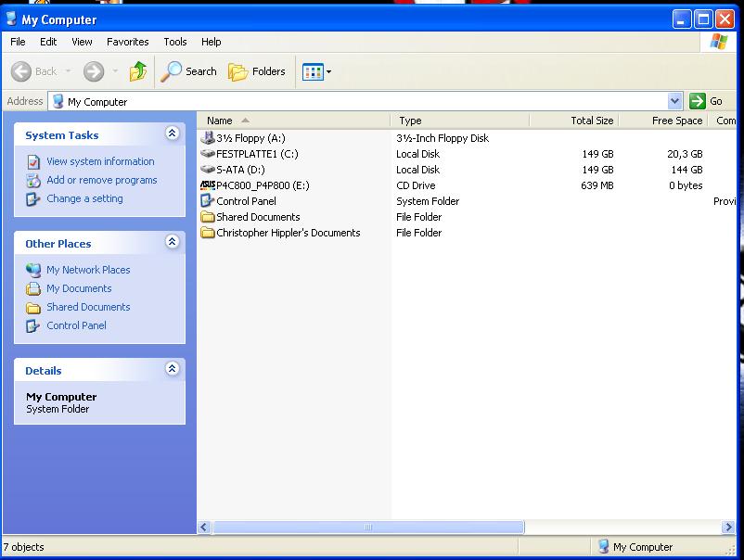Image resolution: width=744 pixels, height=560 pixels.
Task: Open the File menu
Action: 18,42
